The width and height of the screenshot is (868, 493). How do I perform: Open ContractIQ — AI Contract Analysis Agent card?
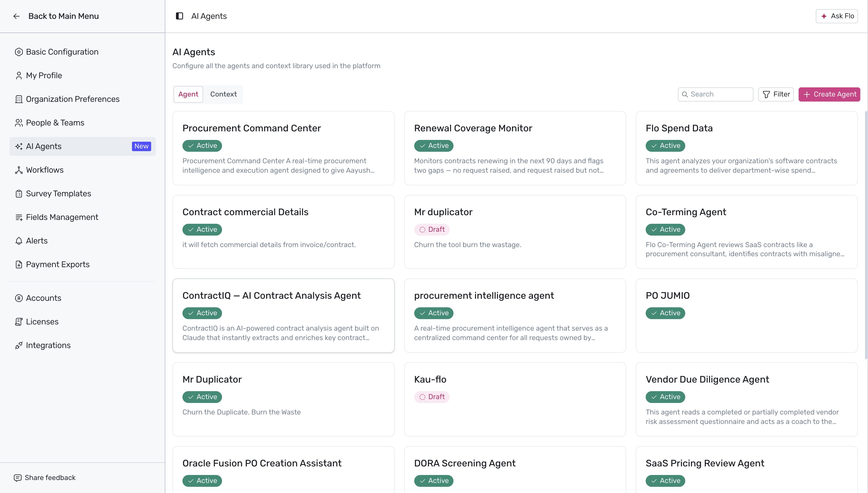click(283, 316)
